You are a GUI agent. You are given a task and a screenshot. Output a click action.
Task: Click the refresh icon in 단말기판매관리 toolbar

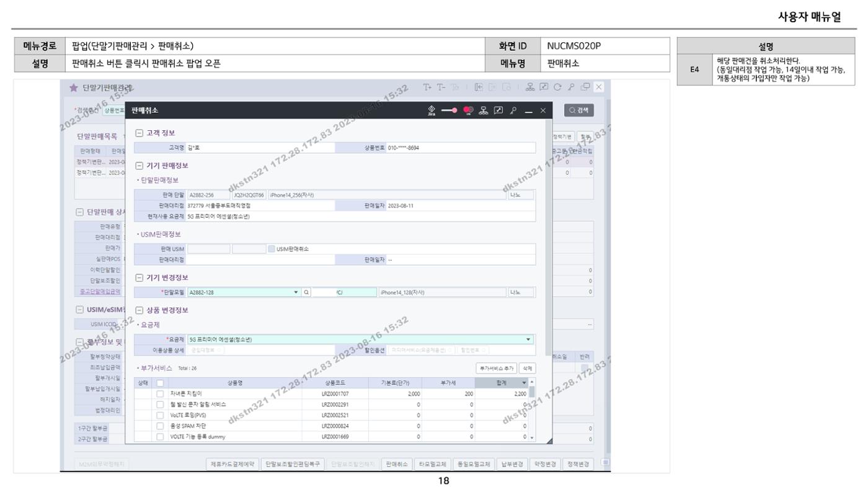pyautogui.click(x=557, y=87)
